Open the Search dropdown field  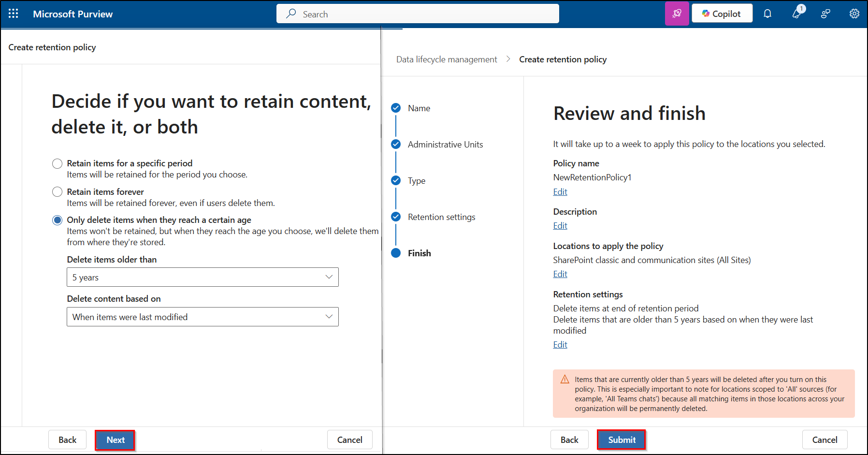pos(417,14)
